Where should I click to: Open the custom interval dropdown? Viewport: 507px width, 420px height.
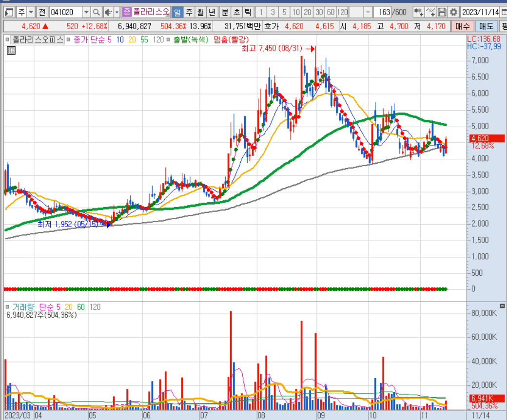click(x=368, y=13)
